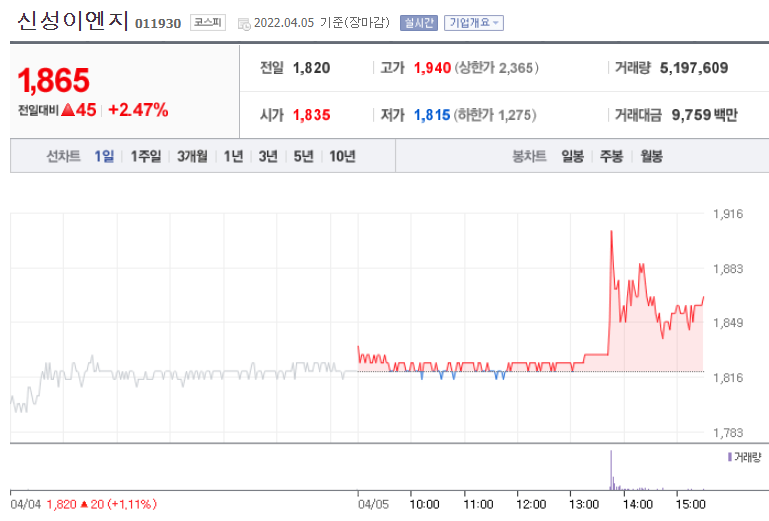
Task: Show the 3년 line chart
Action: pyautogui.click(x=268, y=156)
